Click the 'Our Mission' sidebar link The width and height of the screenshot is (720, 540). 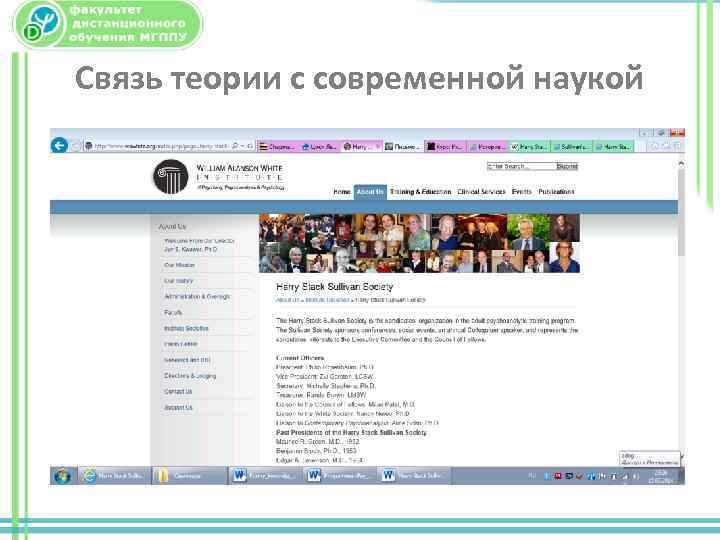click(x=180, y=265)
